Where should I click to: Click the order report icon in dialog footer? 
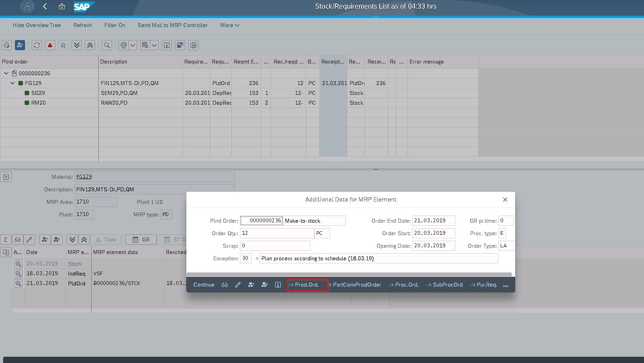[264, 285]
